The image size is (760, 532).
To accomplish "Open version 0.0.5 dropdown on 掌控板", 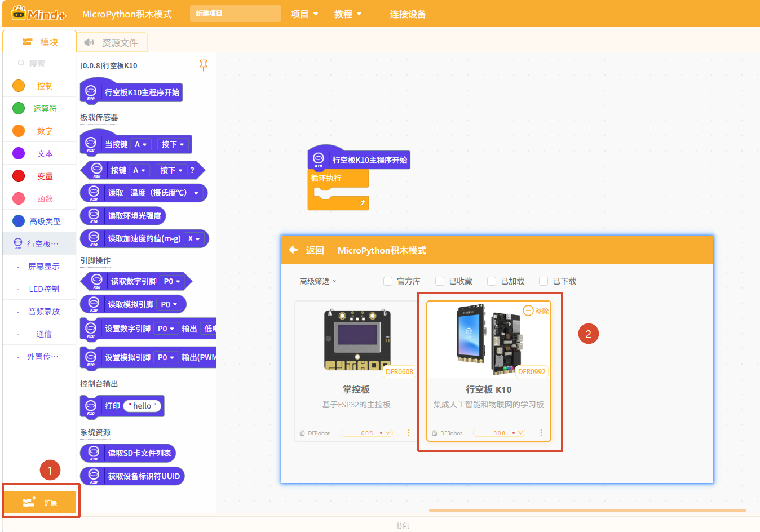I will 366,433.
